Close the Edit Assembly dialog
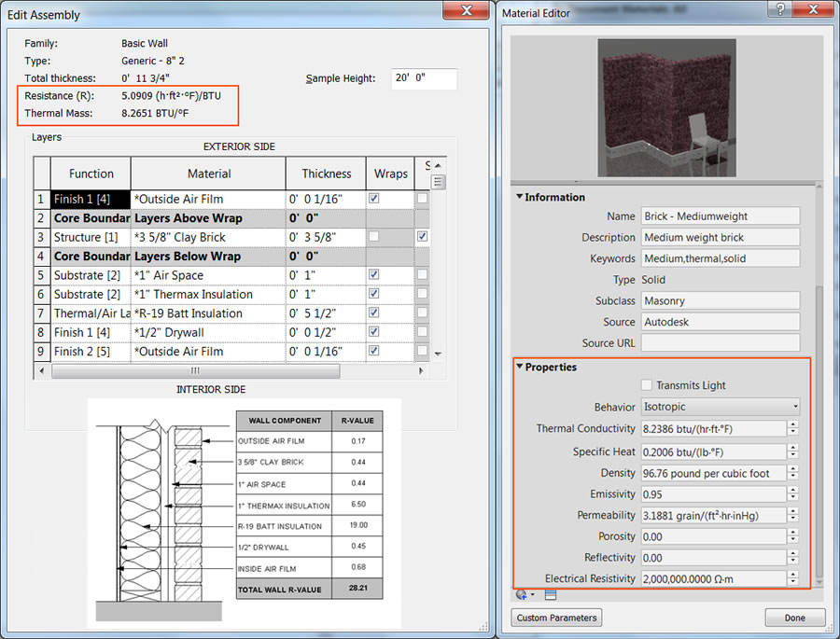Screen dimensions: 840x639 tap(466, 9)
